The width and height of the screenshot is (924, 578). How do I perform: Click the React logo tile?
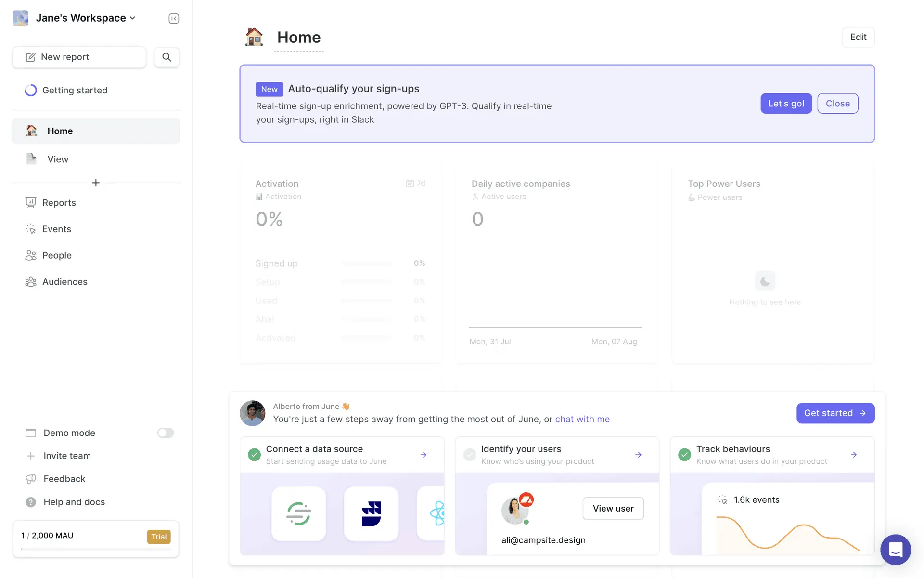coord(436,513)
